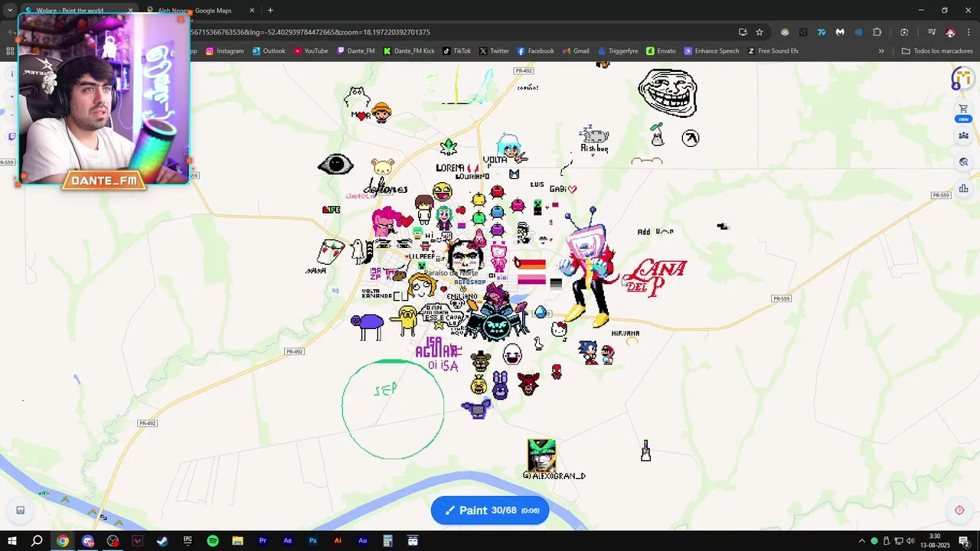This screenshot has height=551, width=980.
Task: Click the screenshot capture icon in Chrome toolbar
Action: coord(904,32)
